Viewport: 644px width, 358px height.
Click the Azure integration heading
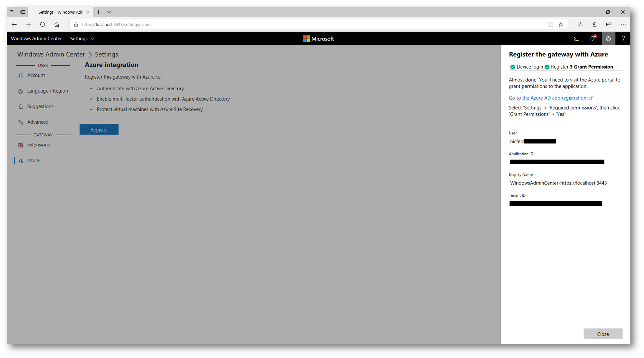point(112,65)
